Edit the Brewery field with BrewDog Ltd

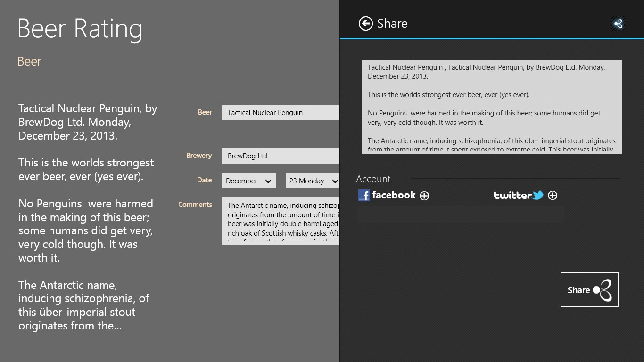(x=281, y=156)
